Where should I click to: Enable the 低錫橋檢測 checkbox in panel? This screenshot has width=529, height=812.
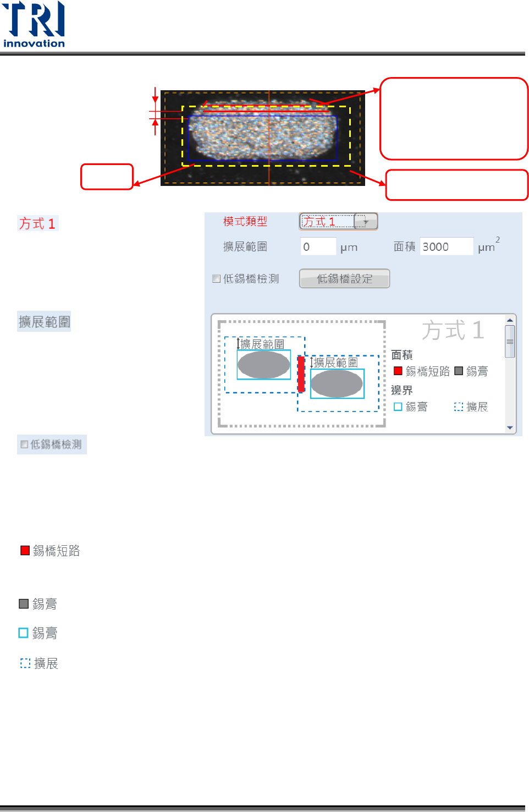[217, 279]
